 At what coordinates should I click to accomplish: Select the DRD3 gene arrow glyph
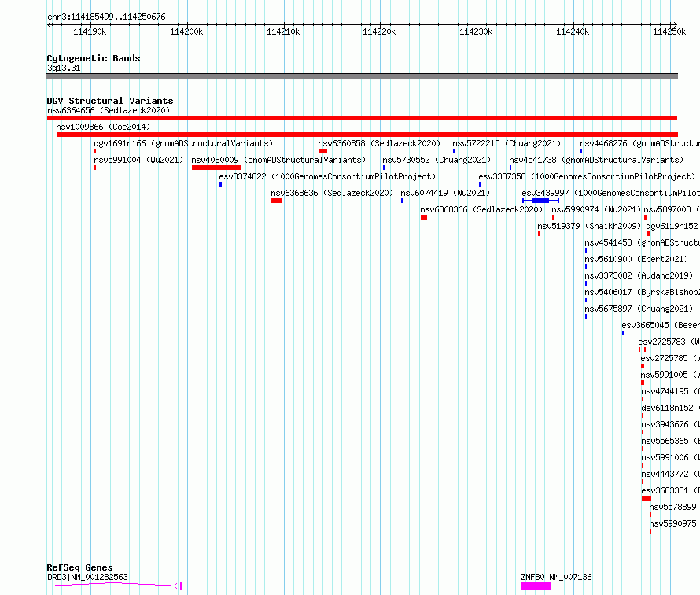(x=115, y=586)
